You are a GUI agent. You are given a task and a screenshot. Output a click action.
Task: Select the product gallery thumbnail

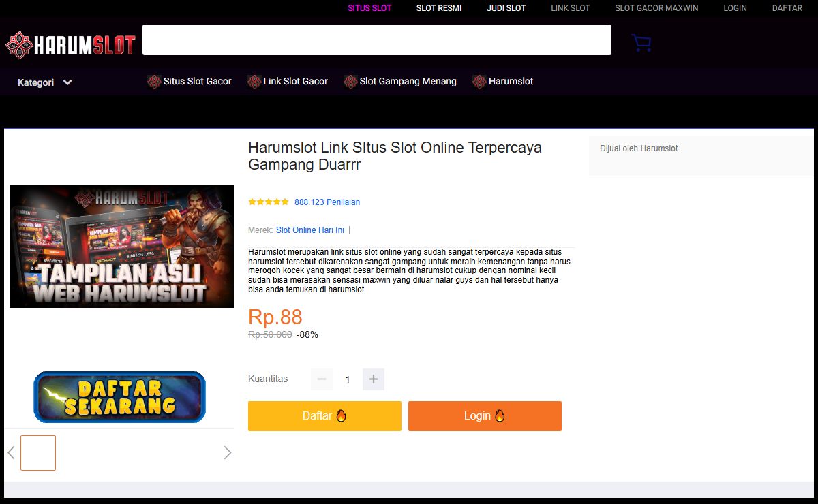[x=38, y=453]
